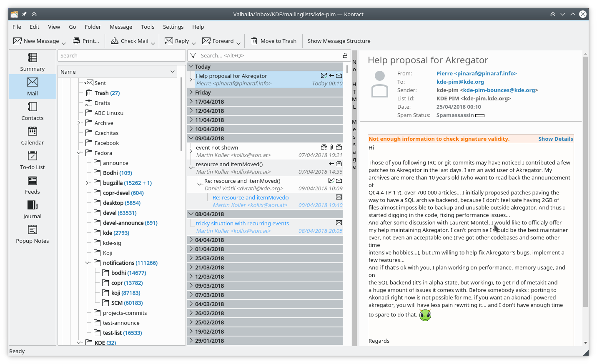The height and width of the screenshot is (364, 597).
Task: Open the Popup Notes component
Action: 33,234
